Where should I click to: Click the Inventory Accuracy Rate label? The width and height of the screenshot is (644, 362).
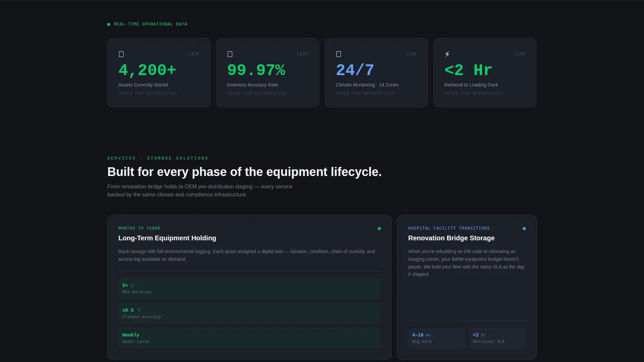coord(253,85)
